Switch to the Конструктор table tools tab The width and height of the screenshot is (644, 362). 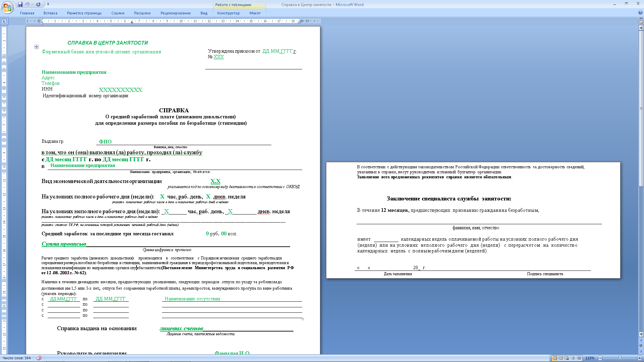point(228,13)
